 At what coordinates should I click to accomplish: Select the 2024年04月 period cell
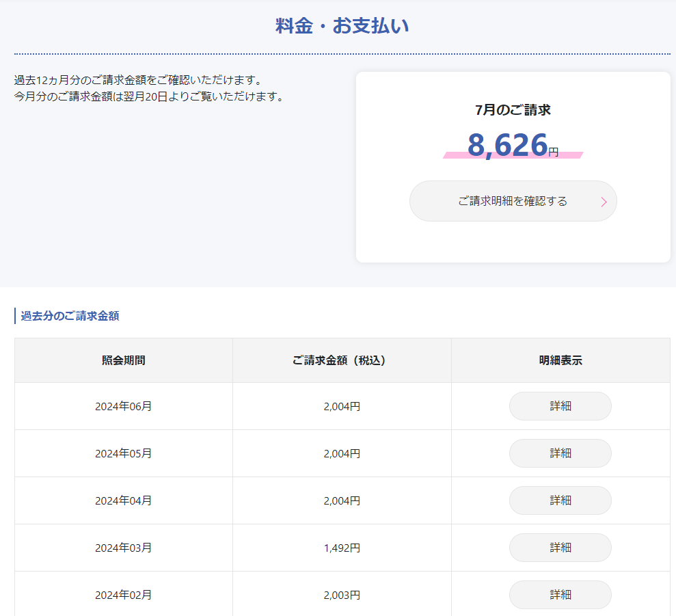point(124,500)
